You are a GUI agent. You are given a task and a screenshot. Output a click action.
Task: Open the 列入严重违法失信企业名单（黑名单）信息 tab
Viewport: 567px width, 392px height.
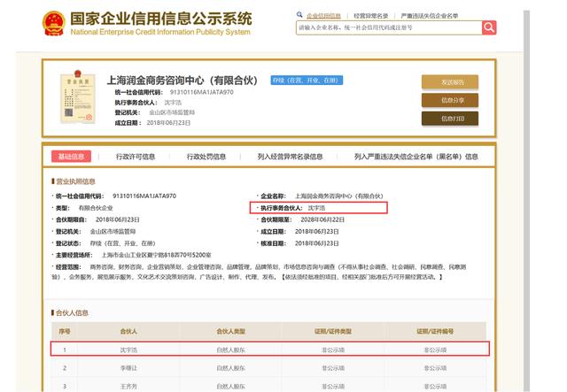tap(416, 157)
